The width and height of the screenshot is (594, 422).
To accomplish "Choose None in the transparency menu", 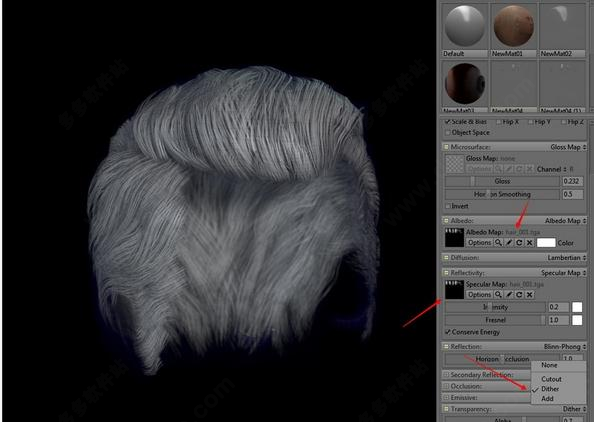I will (558, 365).
